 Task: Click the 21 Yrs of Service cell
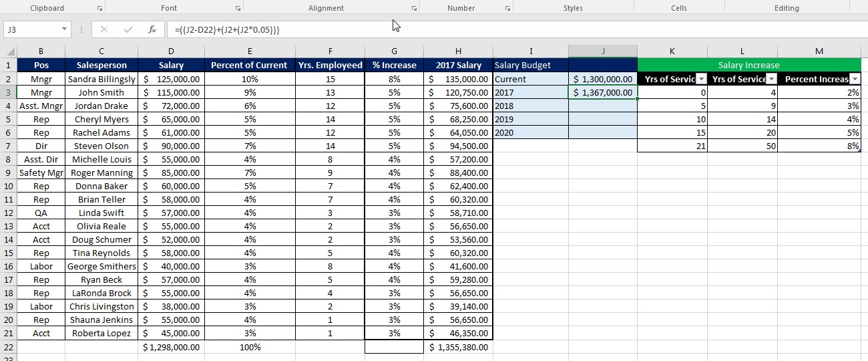[672, 146]
